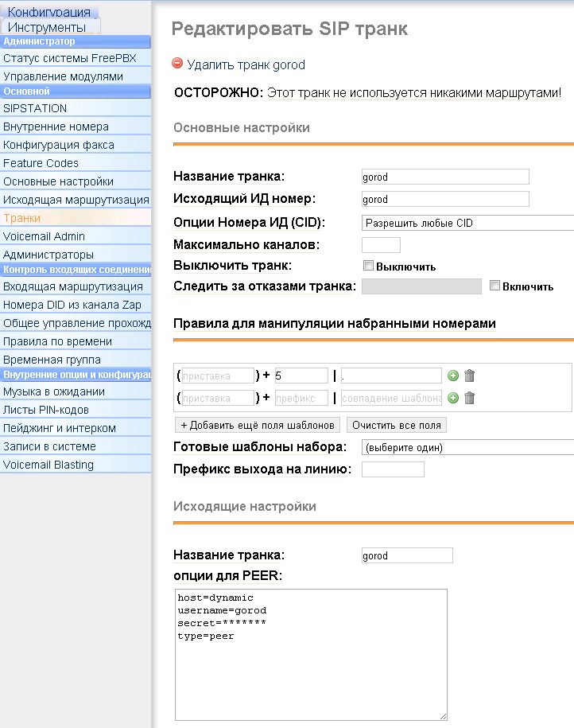Open Музыка в ожидании menu item
Viewport: 574px width, 728px height.
point(76,391)
